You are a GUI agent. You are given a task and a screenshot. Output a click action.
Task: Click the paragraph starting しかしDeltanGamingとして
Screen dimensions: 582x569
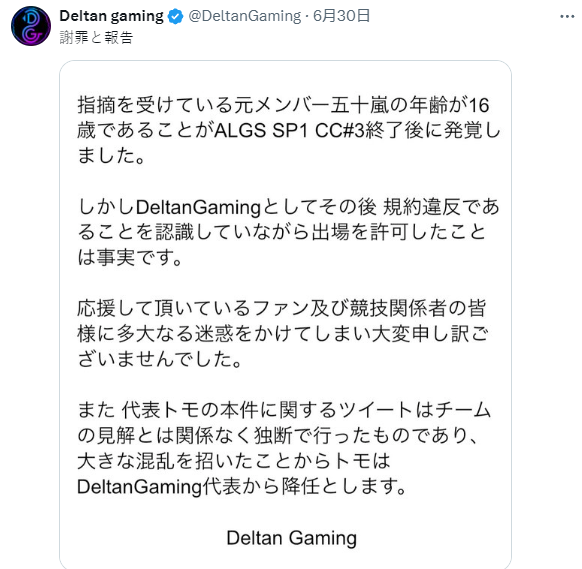(x=288, y=232)
